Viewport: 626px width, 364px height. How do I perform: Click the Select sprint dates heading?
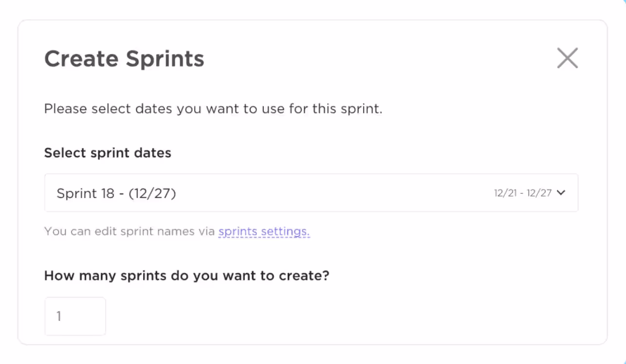tap(108, 152)
